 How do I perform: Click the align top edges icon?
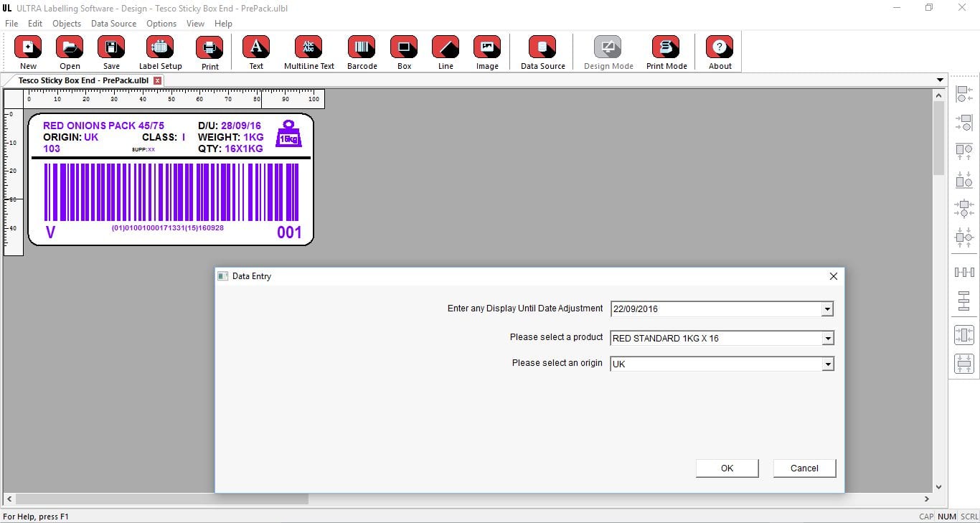[x=964, y=151]
